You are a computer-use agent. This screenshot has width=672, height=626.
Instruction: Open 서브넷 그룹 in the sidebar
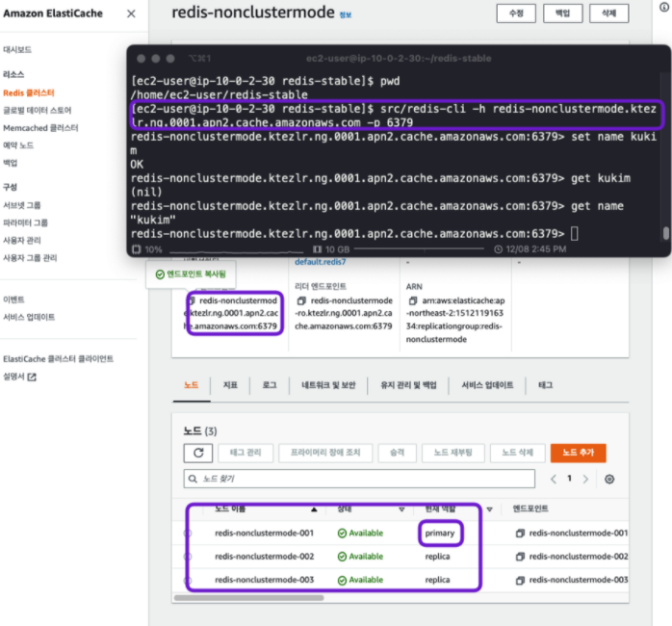[22, 205]
